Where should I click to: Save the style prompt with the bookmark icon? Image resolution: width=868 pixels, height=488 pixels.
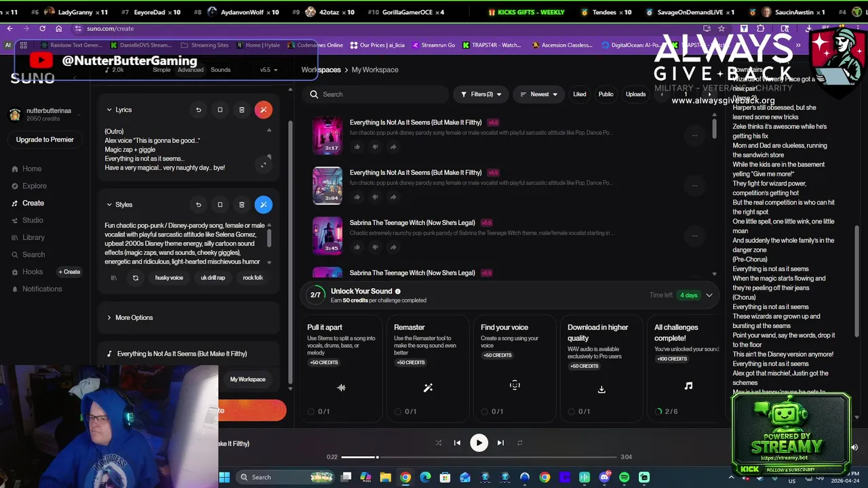coord(220,205)
